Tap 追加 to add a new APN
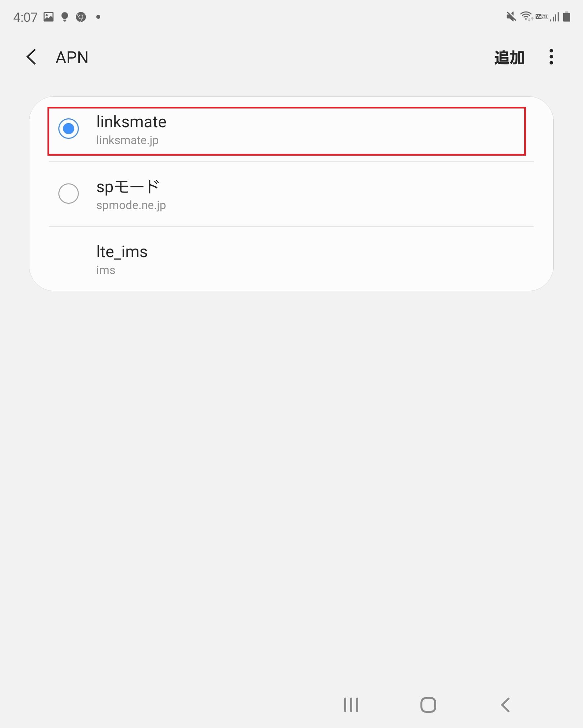 [509, 57]
